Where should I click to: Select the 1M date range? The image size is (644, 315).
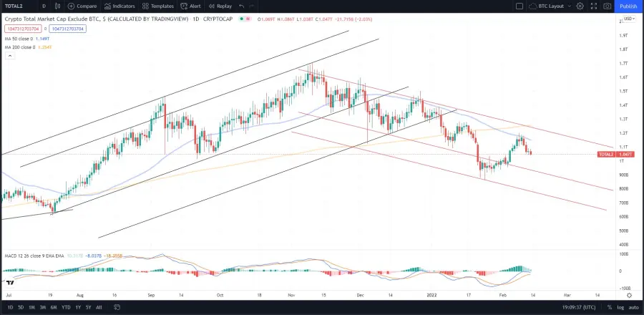click(x=31, y=307)
